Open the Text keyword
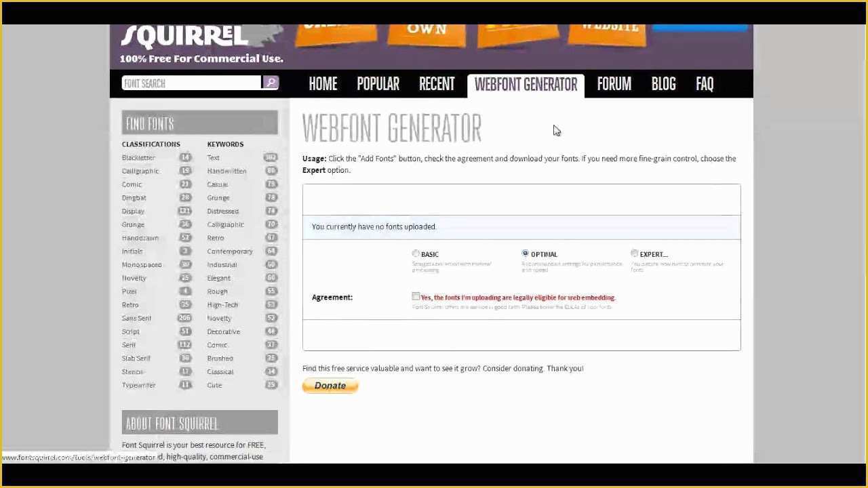 213,157
